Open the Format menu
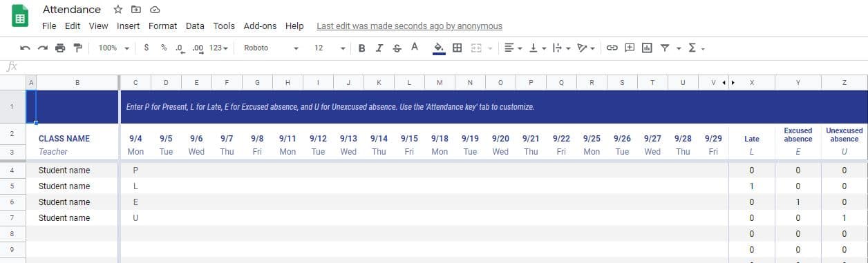Image resolution: width=868 pixels, height=263 pixels. click(162, 26)
